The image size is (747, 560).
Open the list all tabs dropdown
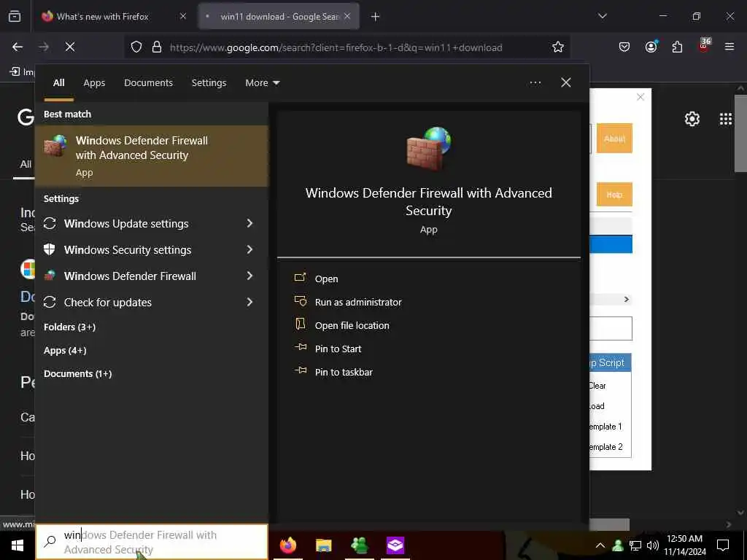point(602,16)
